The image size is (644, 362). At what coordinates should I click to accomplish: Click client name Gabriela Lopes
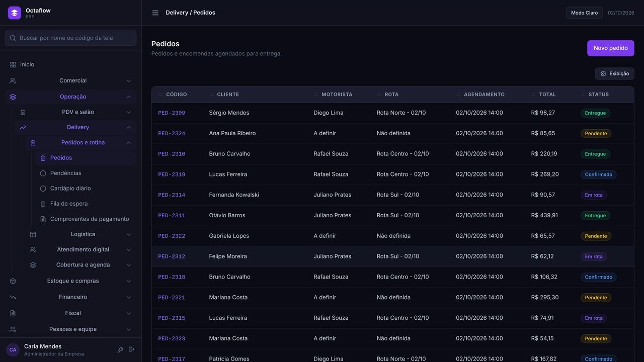point(229,236)
